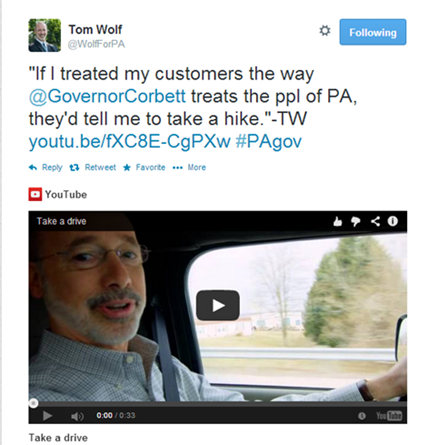Click the thumbs down icon on video

pos(356,221)
